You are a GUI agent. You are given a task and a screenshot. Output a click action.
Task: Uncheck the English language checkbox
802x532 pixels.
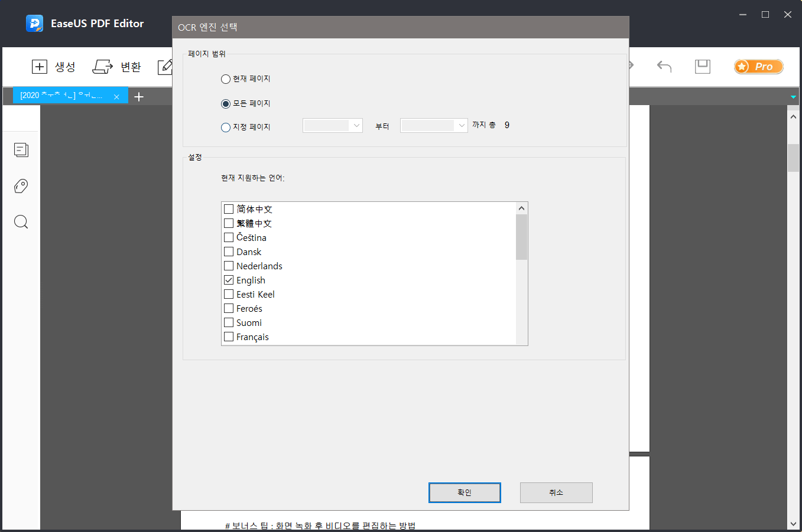[229, 280]
